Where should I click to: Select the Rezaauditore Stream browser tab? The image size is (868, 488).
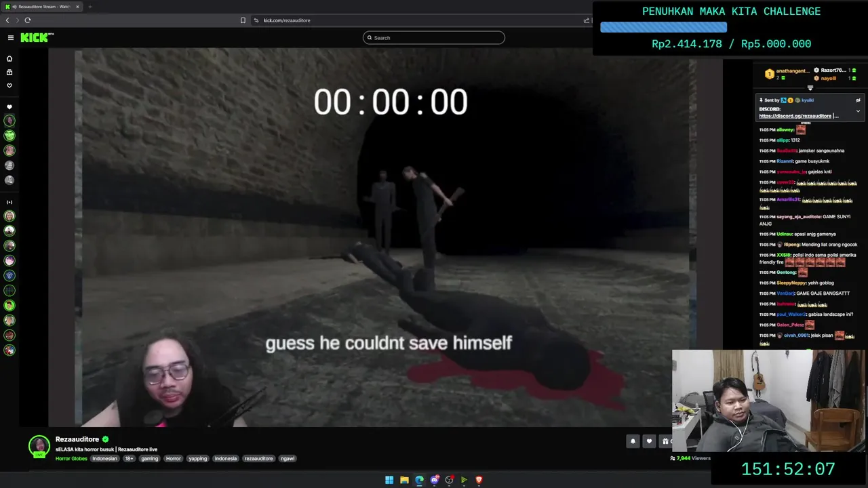(42, 7)
